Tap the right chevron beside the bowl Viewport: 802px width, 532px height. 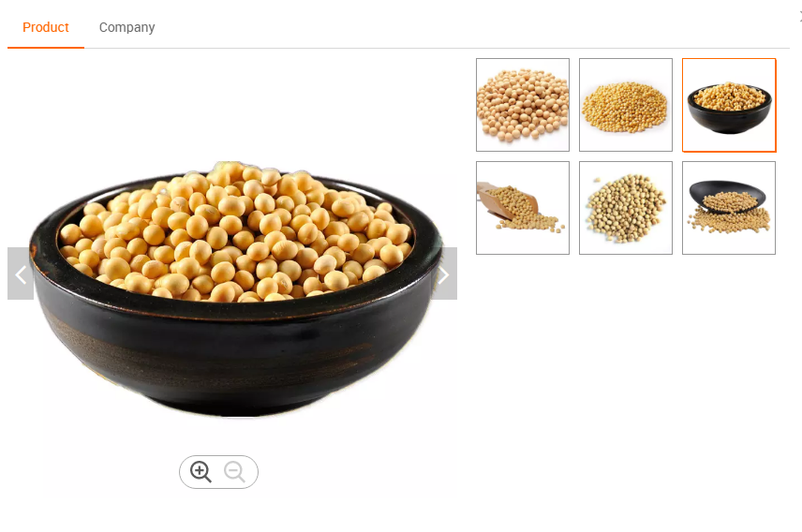[x=444, y=273]
